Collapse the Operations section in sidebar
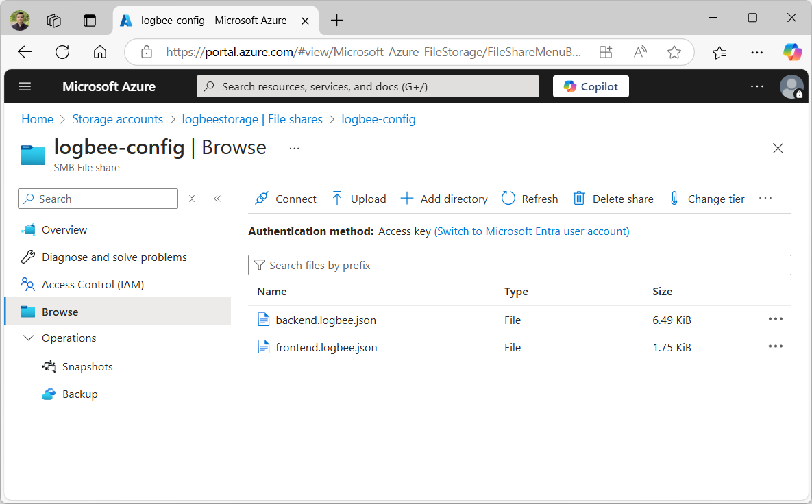The width and height of the screenshot is (812, 504). tap(28, 338)
